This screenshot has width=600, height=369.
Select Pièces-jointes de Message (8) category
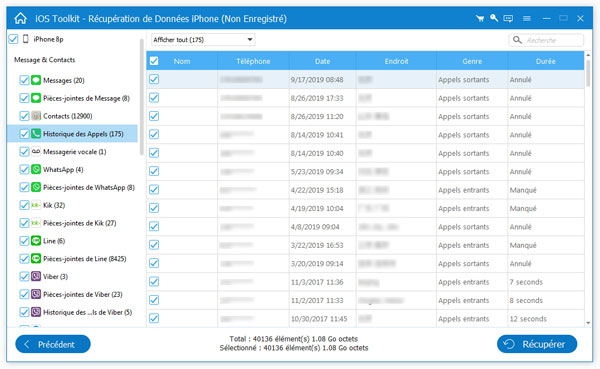tap(86, 98)
